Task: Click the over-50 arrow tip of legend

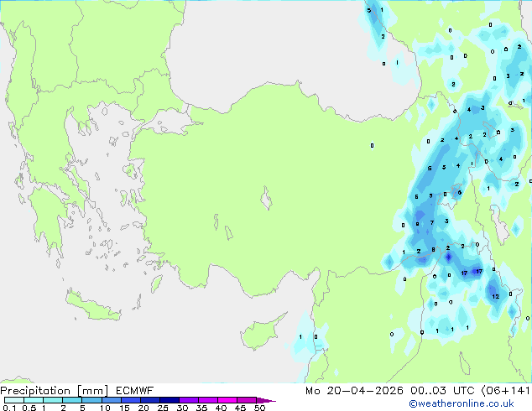Action: [266, 400]
